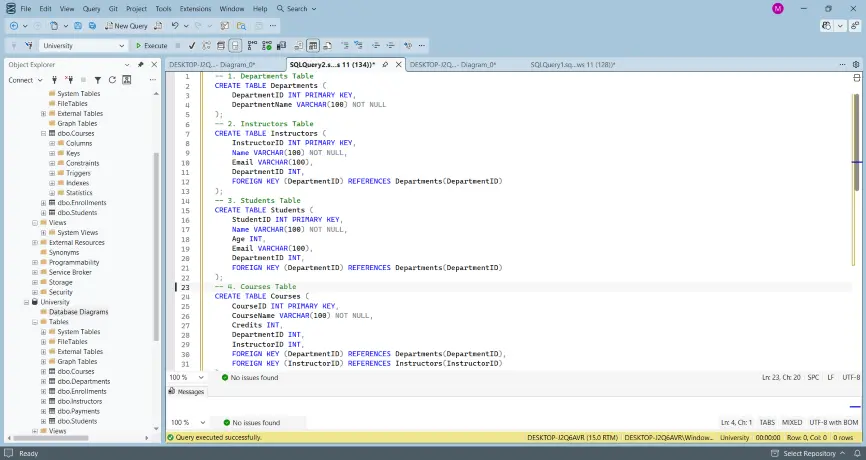This screenshot has height=460, width=866.
Task: Open the University database dropdown
Action: tap(122, 46)
